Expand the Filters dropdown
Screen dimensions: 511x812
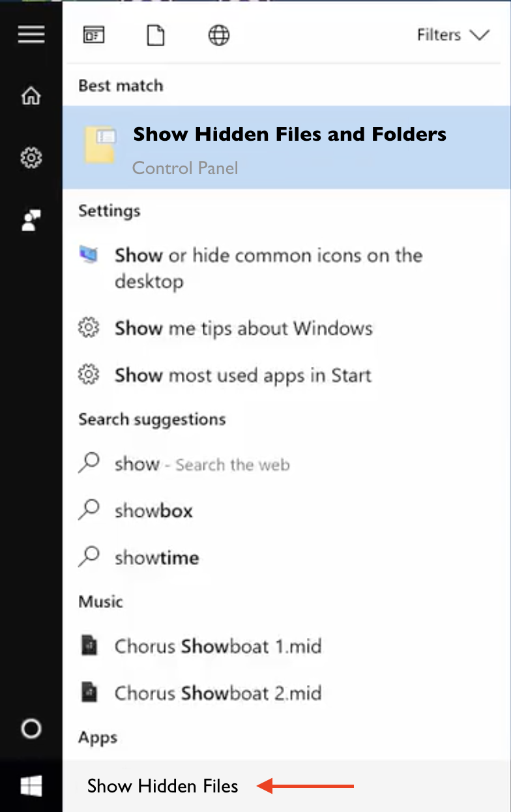pyautogui.click(x=453, y=35)
